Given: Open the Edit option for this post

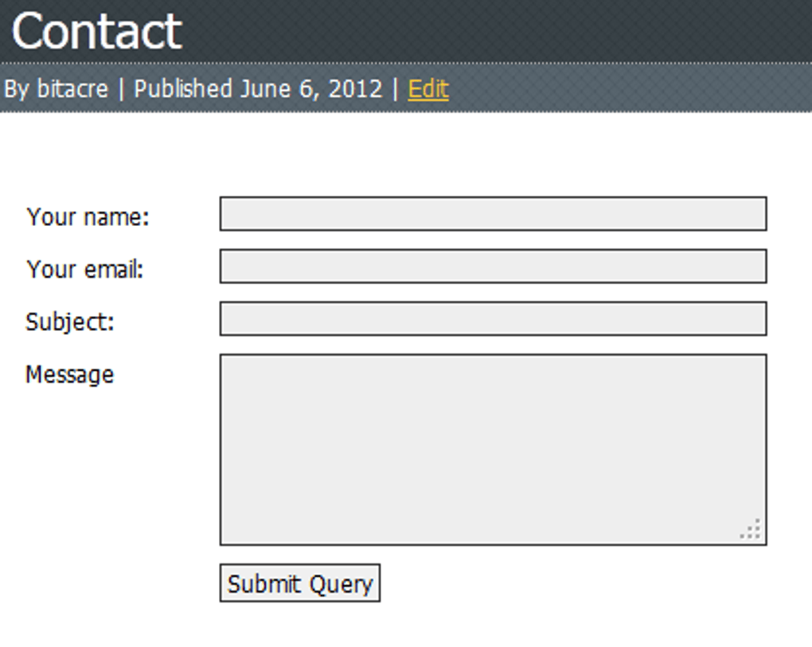Looking at the screenshot, I should [x=427, y=89].
